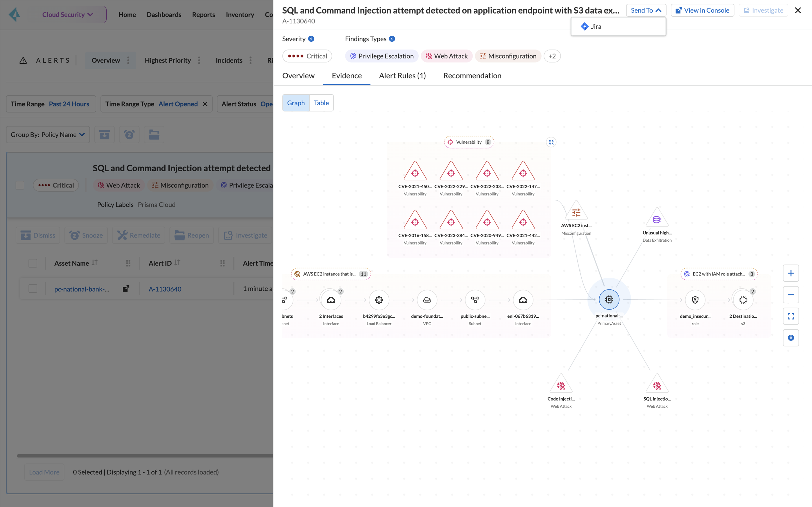Zoom in on the evidence graph with plus icon
This screenshot has height=507, width=812.
pyautogui.click(x=791, y=273)
